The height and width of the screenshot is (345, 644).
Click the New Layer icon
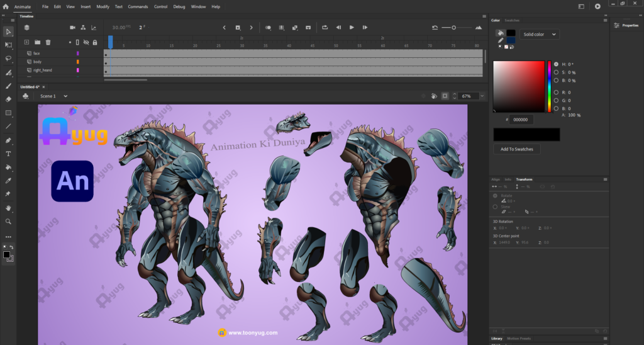click(26, 42)
